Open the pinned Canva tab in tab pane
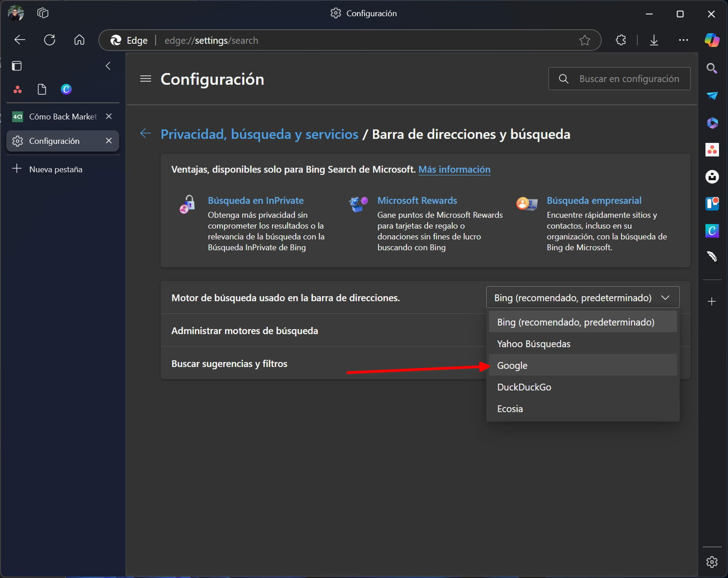The width and height of the screenshot is (728, 578). tap(66, 89)
